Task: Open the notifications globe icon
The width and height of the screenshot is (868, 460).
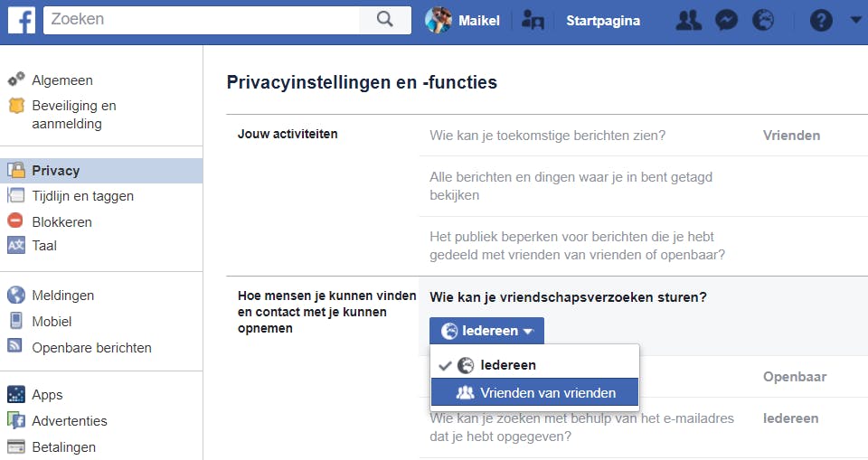Action: (x=763, y=20)
